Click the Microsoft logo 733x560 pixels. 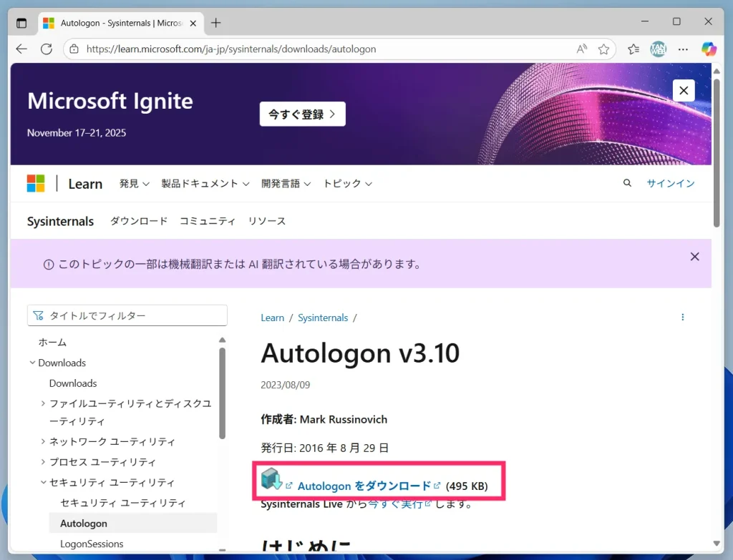coord(36,184)
